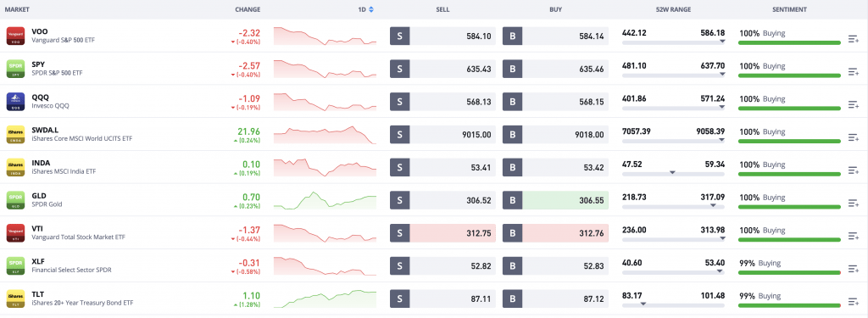Sort by the Market column header
The height and width of the screenshot is (318, 868).
(x=17, y=9)
